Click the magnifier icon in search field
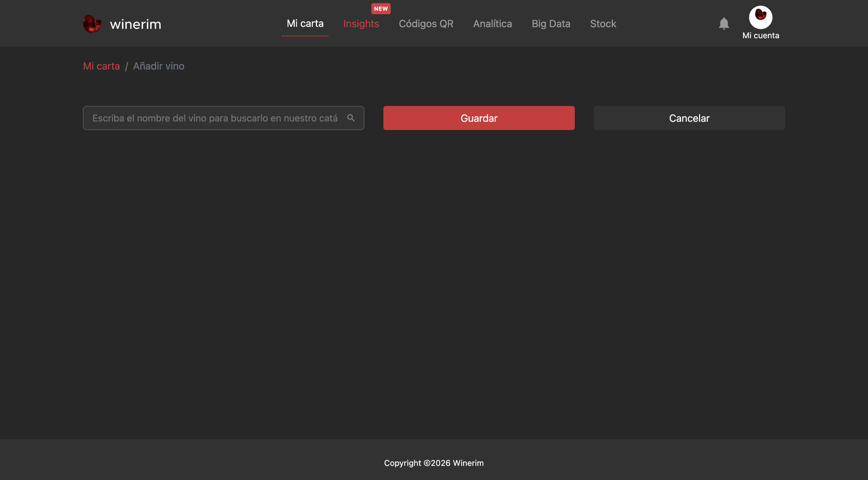This screenshot has height=480, width=868. point(351,118)
